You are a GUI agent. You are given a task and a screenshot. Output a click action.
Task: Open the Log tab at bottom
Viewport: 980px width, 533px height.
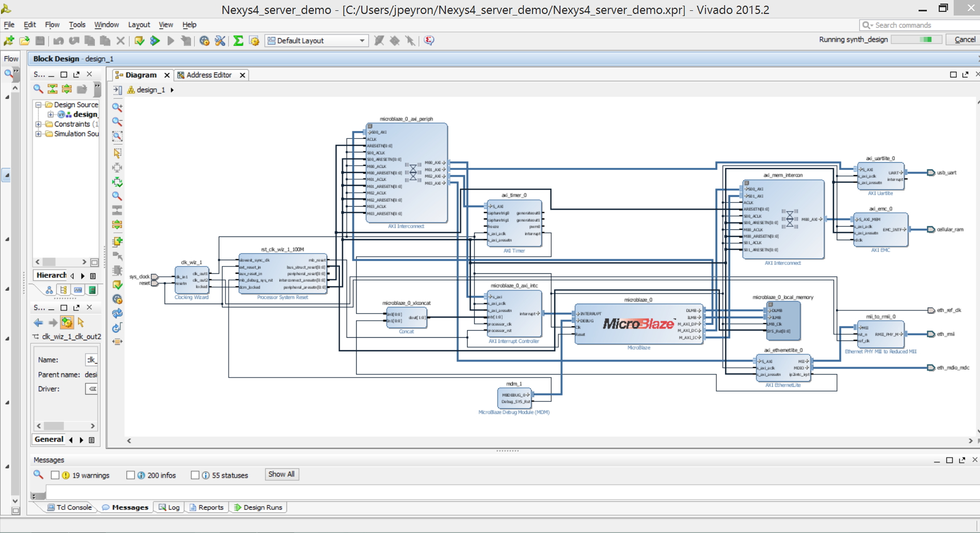coord(169,508)
